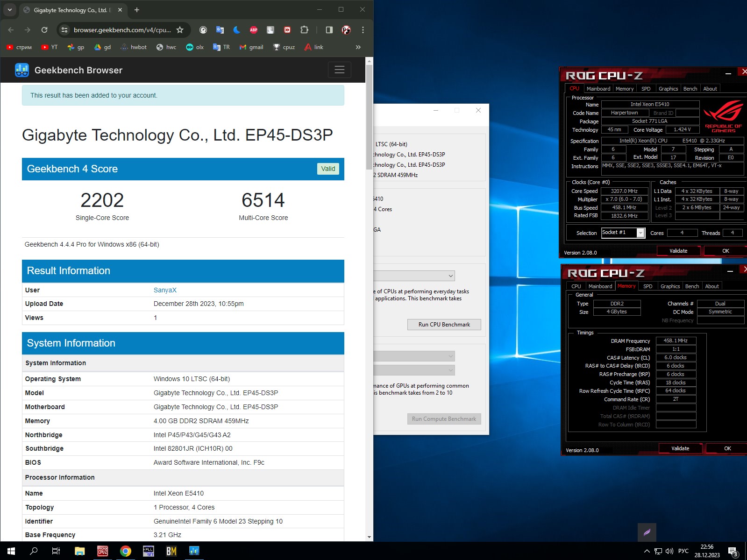Click the РУС language indicator

683,551
